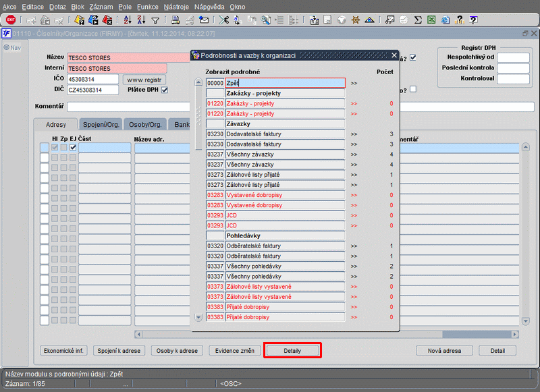This screenshot has width=540, height=392.
Task: Sort ascending with the A-Z icon
Action: coord(128,20)
